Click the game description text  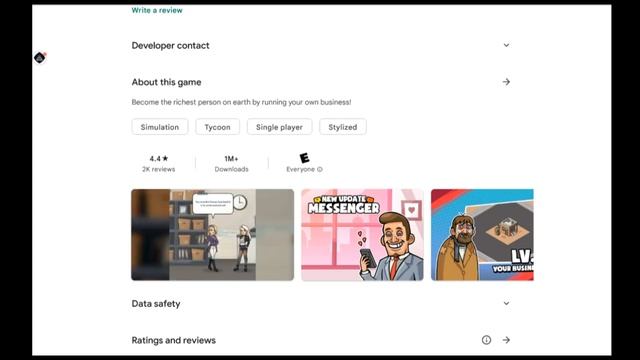pyautogui.click(x=241, y=102)
